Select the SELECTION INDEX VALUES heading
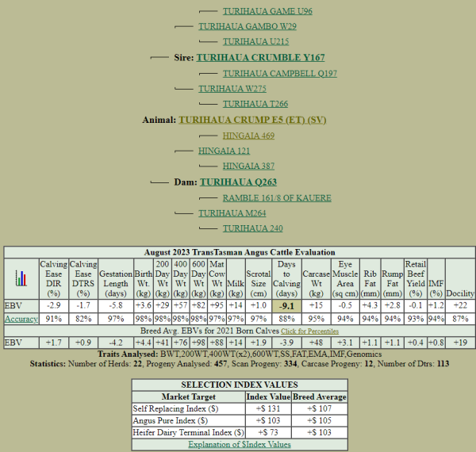The width and height of the screenshot is (476, 452). tap(240, 385)
